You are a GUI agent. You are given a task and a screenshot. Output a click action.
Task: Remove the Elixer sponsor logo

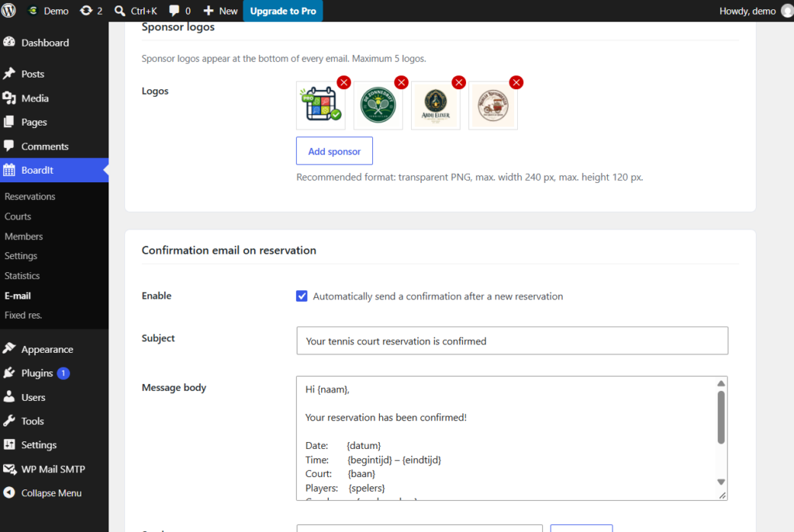click(459, 82)
